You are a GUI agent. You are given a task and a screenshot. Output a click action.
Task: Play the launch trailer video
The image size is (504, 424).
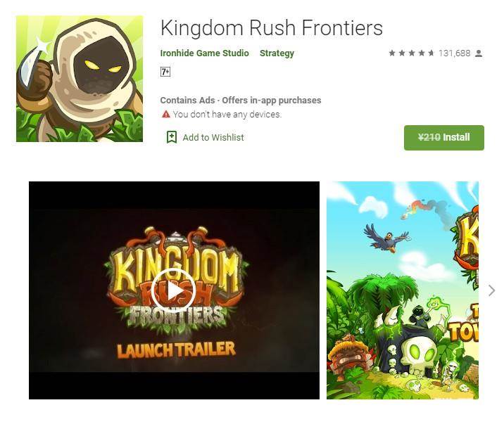click(x=174, y=290)
